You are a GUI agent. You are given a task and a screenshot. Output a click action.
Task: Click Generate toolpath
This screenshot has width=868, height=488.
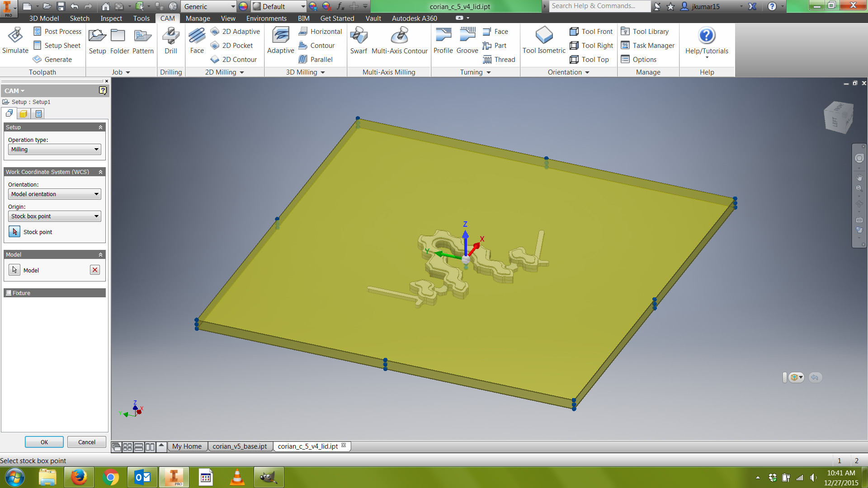click(x=52, y=60)
